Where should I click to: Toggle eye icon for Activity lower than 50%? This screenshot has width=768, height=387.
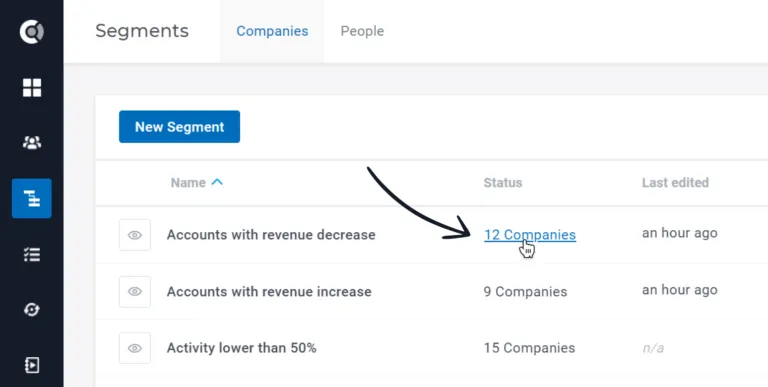135,348
